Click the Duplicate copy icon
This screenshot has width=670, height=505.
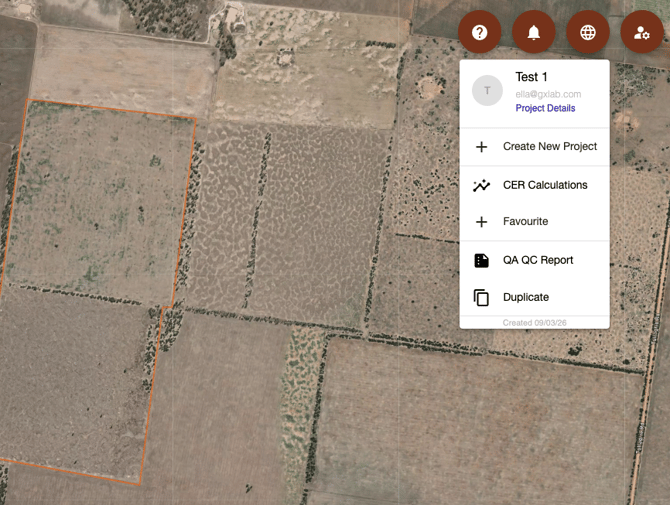click(481, 297)
